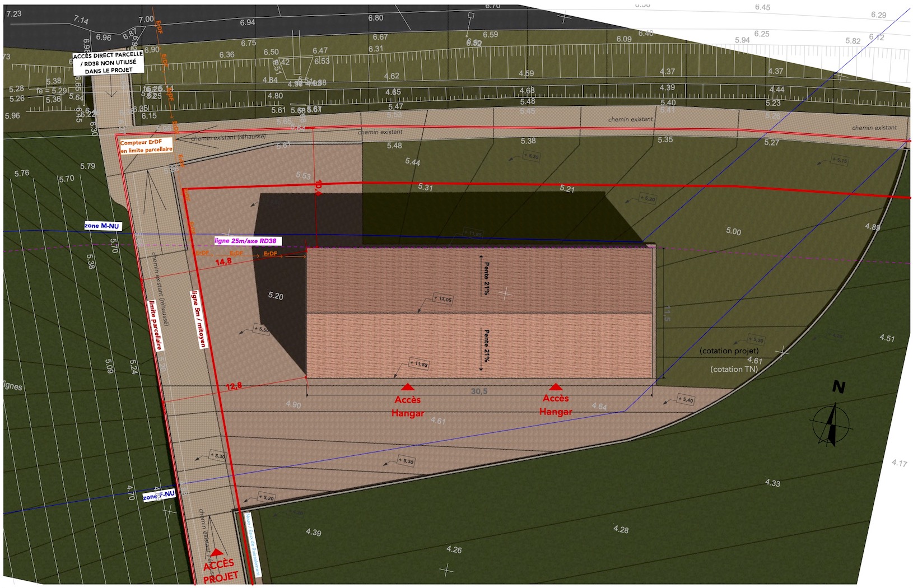The image size is (913, 588).
Task: Click the white cross marker on the roof
Action: (x=505, y=293)
